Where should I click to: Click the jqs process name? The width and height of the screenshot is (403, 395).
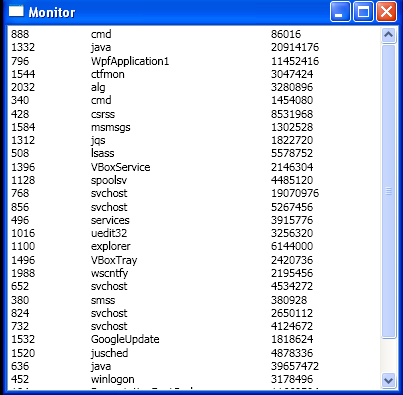tap(98, 140)
